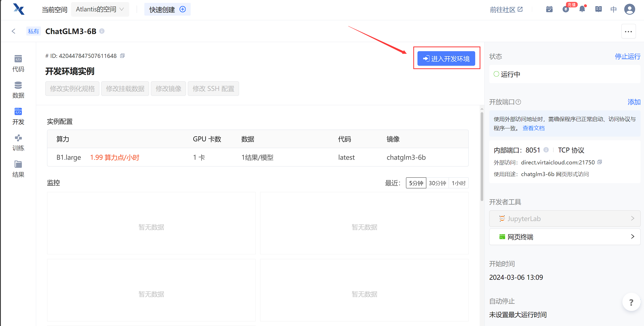Click the 停止运行 link
Screen dimensions: 644x326
pyautogui.click(x=627, y=56)
